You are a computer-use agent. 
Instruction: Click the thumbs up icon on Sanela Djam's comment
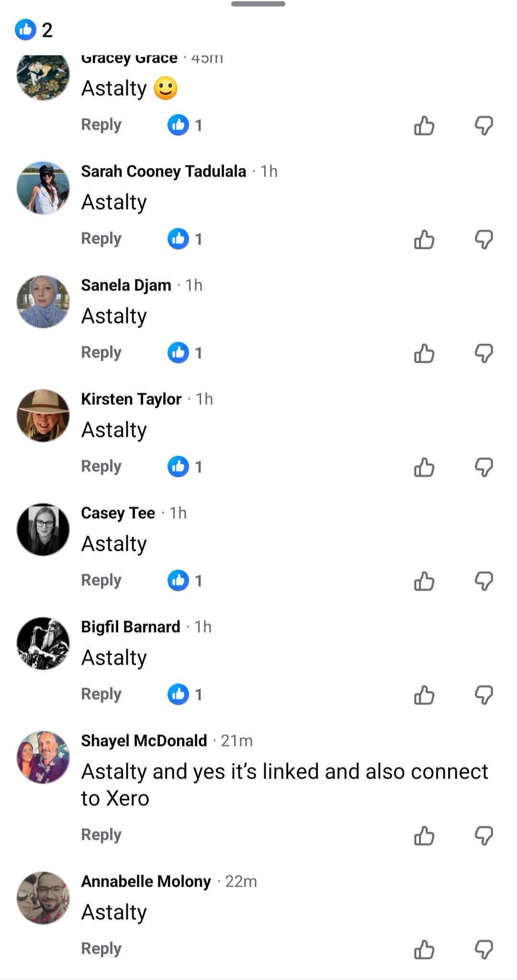tap(424, 354)
